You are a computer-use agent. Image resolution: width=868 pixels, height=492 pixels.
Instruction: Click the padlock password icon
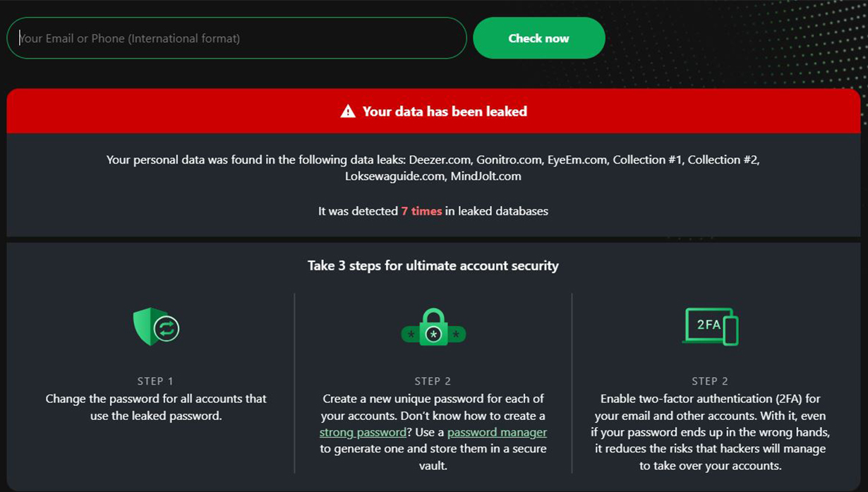(x=433, y=328)
